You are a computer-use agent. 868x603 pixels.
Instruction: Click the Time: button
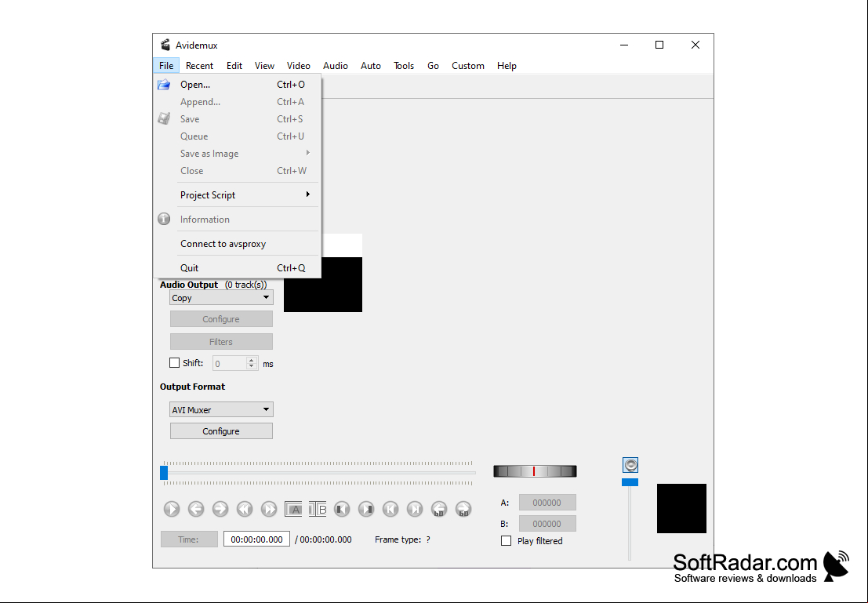(x=189, y=539)
